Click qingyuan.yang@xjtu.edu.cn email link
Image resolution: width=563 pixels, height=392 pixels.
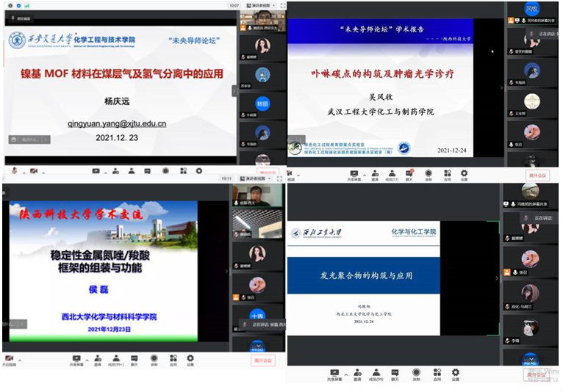tap(117, 124)
